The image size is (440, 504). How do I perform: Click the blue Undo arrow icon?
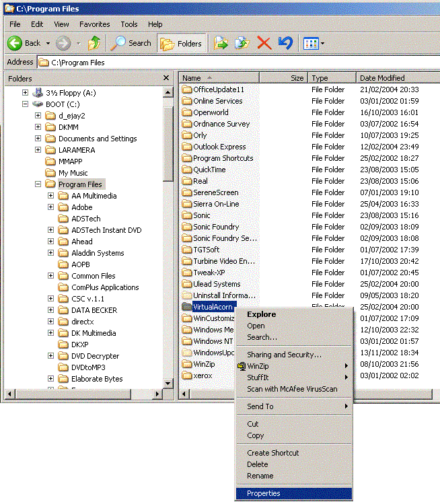285,43
